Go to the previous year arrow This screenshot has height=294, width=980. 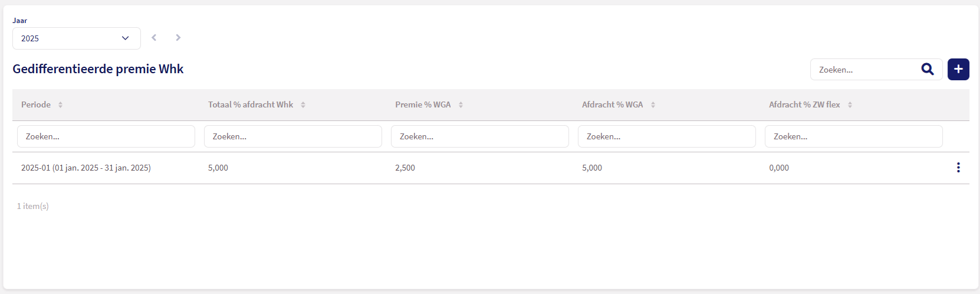(154, 38)
